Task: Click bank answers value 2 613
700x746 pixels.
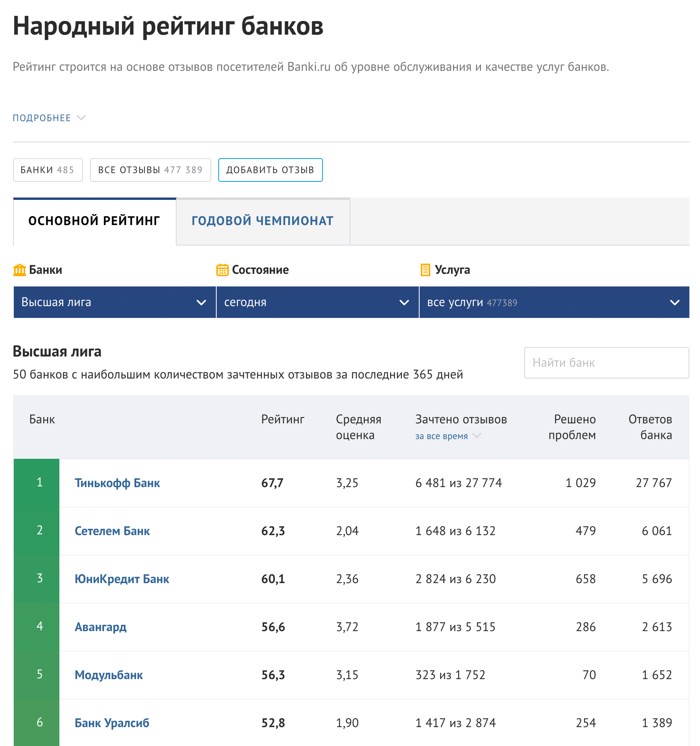Action: pyautogui.click(x=657, y=627)
